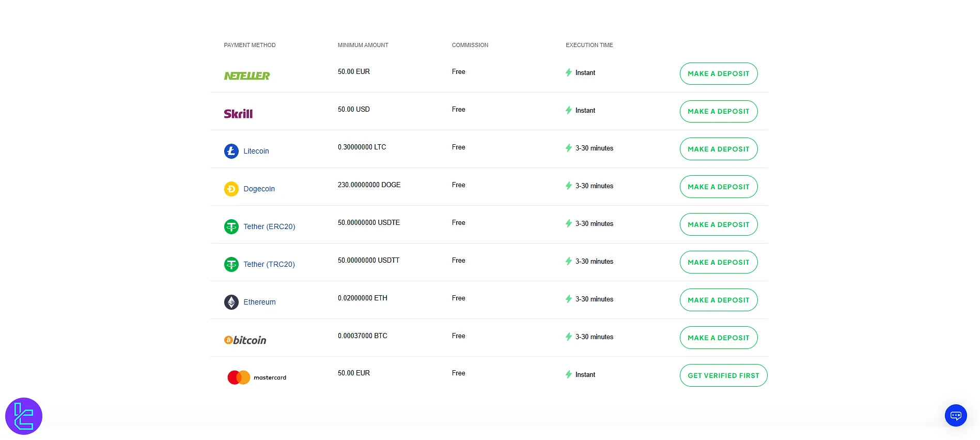Image resolution: width=980 pixels, height=440 pixels.
Task: Click the purple site logo badge
Action: [24, 416]
